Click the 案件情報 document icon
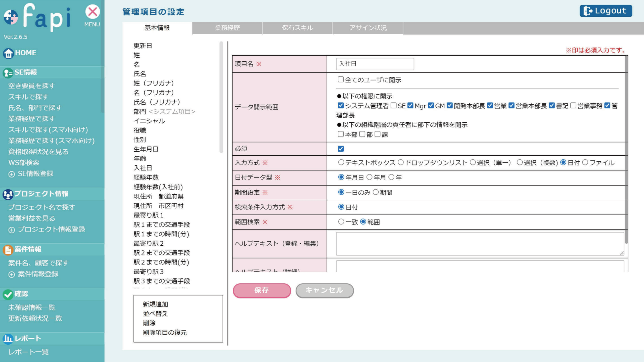Screen dimensions: 644x362 point(8,250)
